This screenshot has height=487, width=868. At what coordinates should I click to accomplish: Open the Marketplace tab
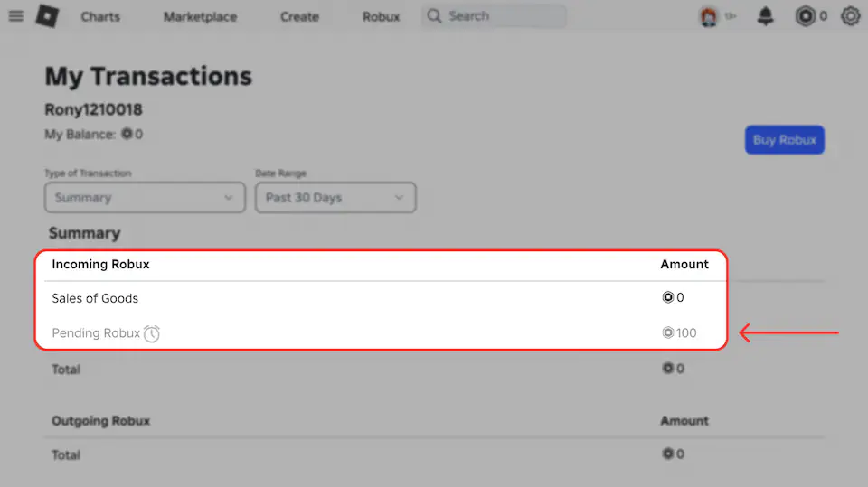(x=200, y=17)
